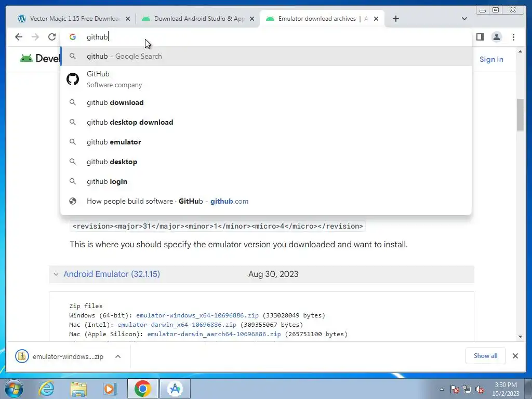
Task: Open the Chrome profile avatar
Action: coord(496,37)
